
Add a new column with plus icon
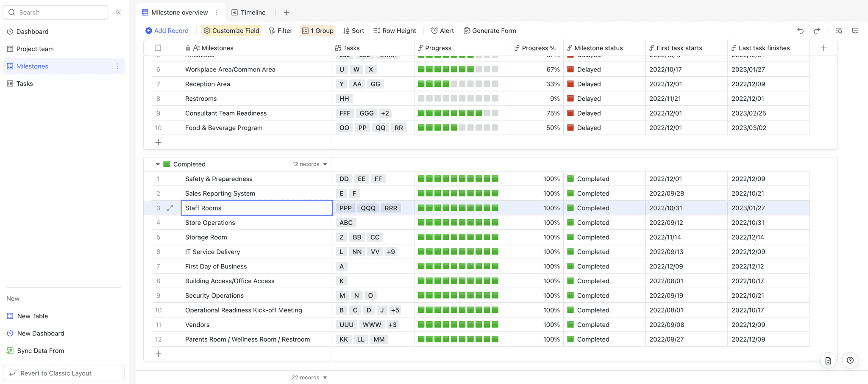[x=823, y=48]
